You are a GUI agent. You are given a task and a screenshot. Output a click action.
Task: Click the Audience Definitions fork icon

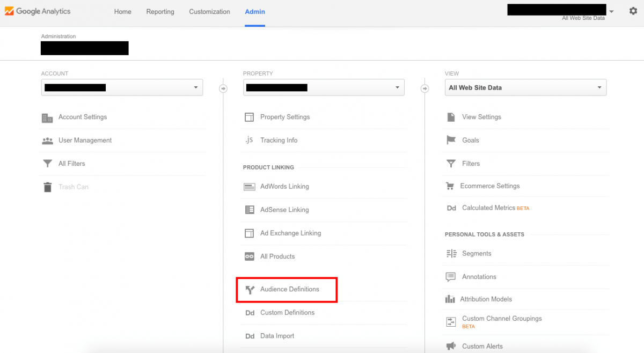[250, 290]
